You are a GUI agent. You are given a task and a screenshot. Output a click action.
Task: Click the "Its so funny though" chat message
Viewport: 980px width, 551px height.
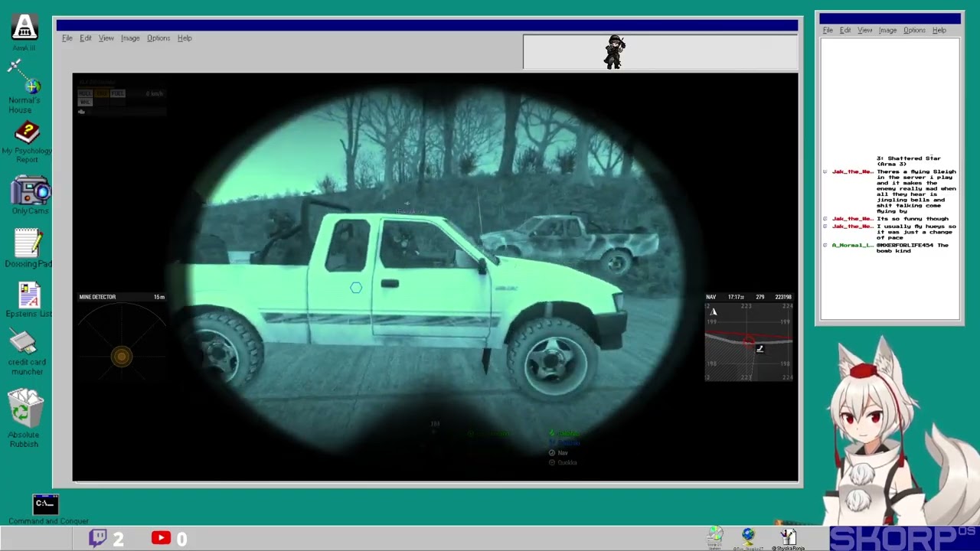[x=913, y=219]
